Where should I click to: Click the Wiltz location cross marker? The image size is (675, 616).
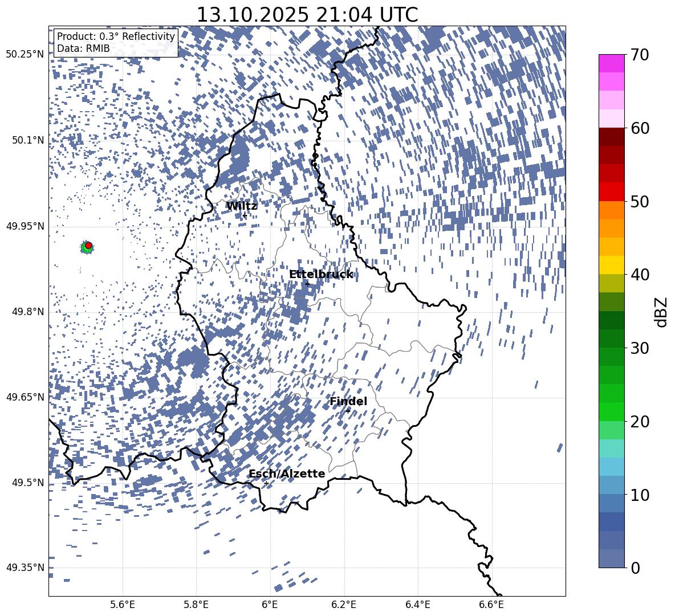[245, 215]
